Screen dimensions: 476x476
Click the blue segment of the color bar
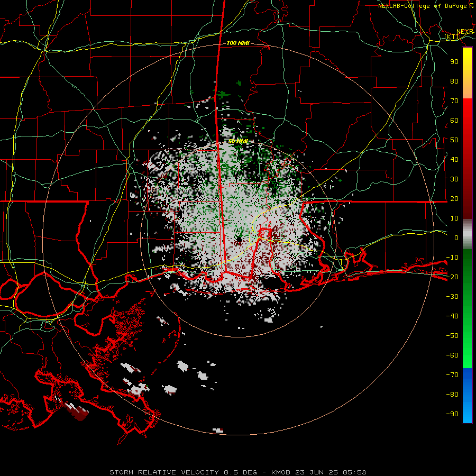467,396
